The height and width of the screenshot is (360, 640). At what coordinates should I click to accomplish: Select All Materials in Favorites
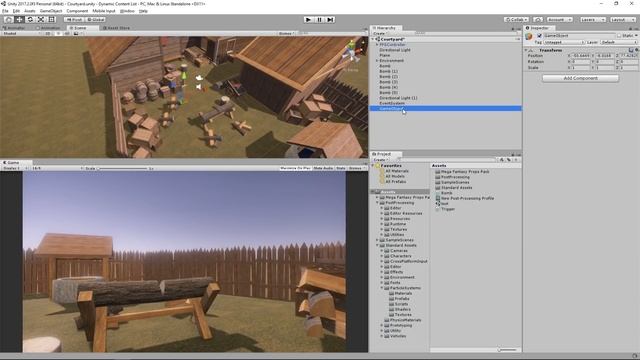397,171
